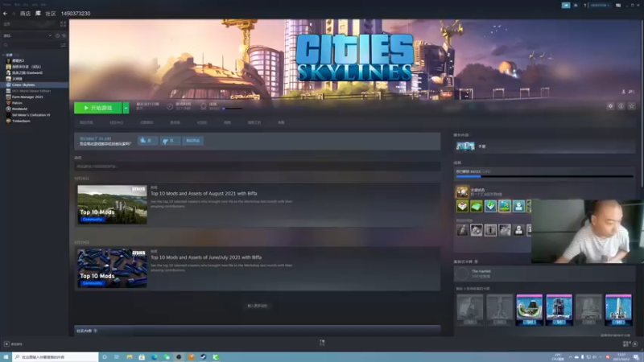Click the thumbs up recommend button

pyautogui.click(x=147, y=141)
